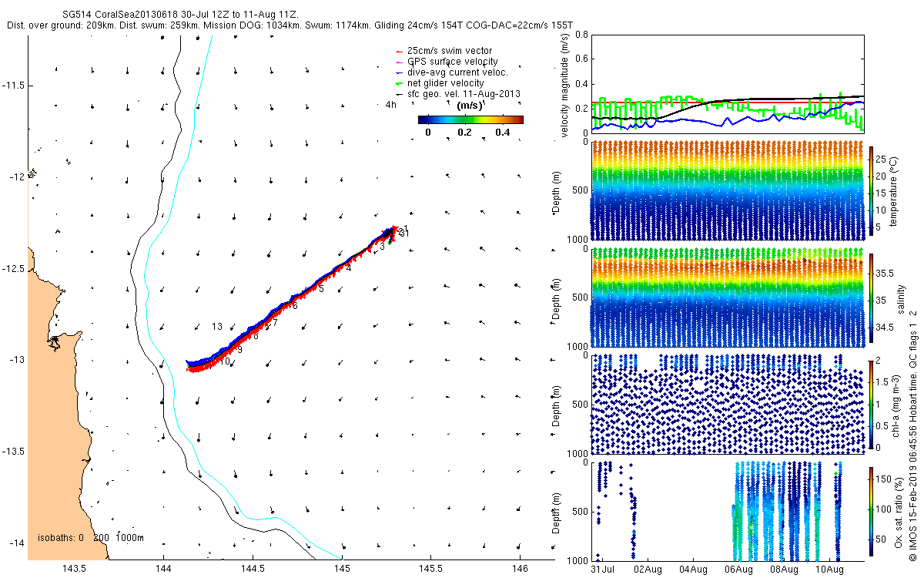Click track day marker "9" on the glider path
924x578 pixels.
(x=240, y=350)
